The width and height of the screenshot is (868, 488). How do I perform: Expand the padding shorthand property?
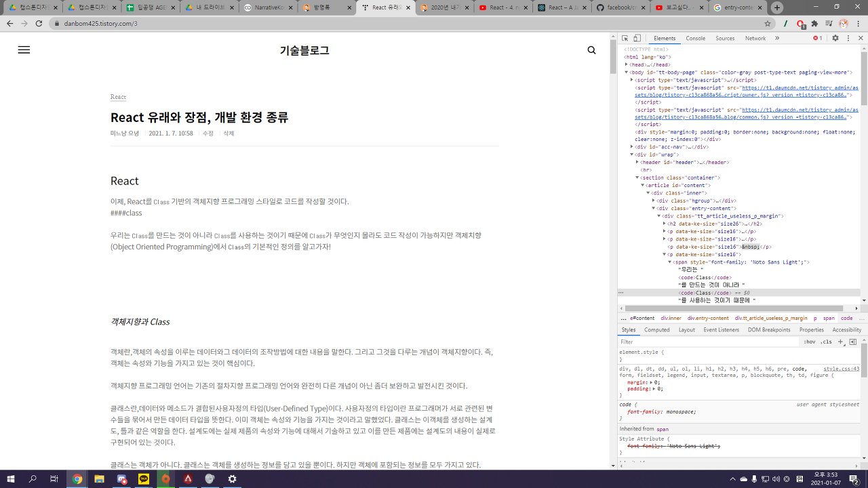tap(652, 389)
